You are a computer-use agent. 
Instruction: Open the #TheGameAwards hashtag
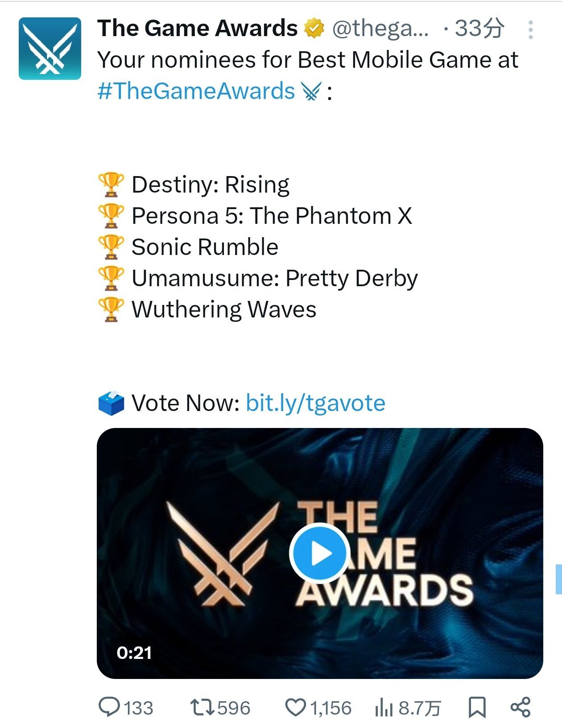pos(196,91)
